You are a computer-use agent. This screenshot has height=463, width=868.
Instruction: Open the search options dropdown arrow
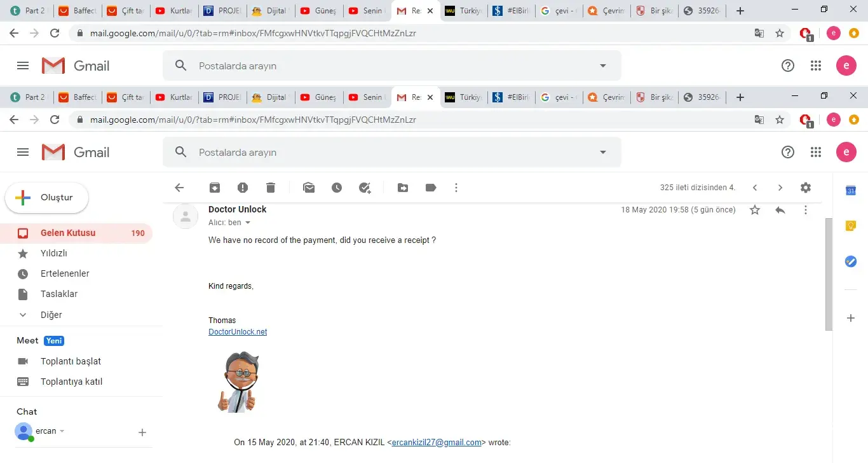pyautogui.click(x=603, y=153)
